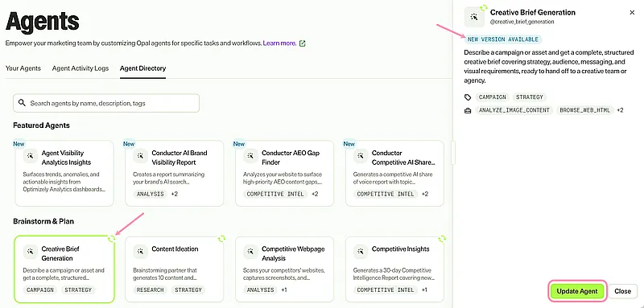The width and height of the screenshot is (644, 308).
Task: Click the ANALYZE_IMAGE_CONTENT tool tag
Action: 514,110
